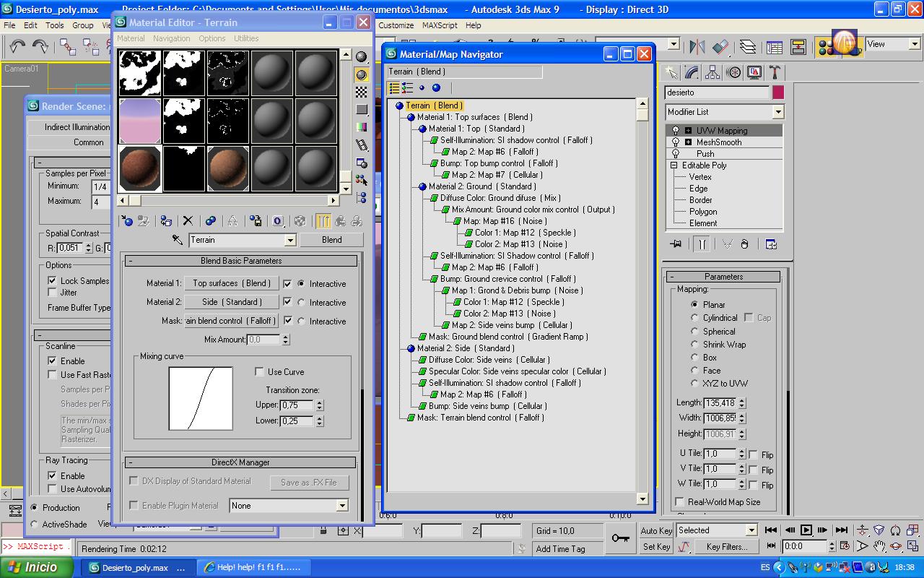924x578 pixels.
Task: Select the Interactive radio for Material 2
Action: [x=301, y=302]
